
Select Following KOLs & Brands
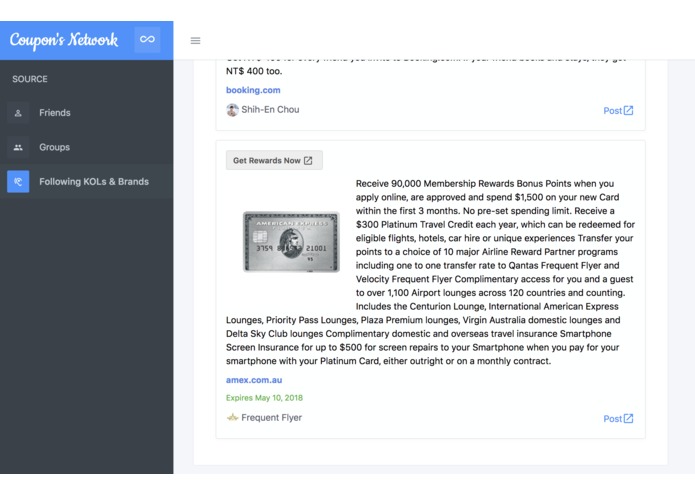pyautogui.click(x=86, y=182)
